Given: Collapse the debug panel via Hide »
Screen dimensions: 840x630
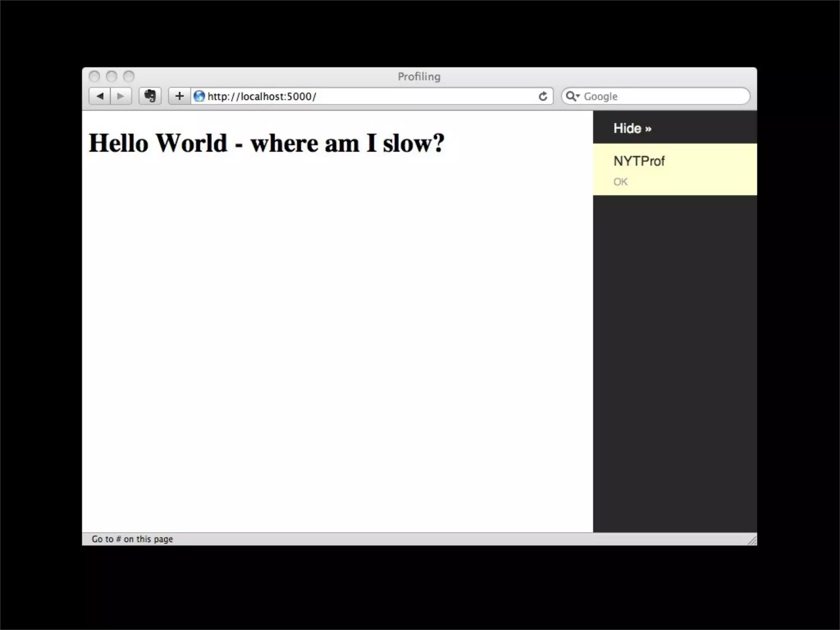Looking at the screenshot, I should coord(632,128).
